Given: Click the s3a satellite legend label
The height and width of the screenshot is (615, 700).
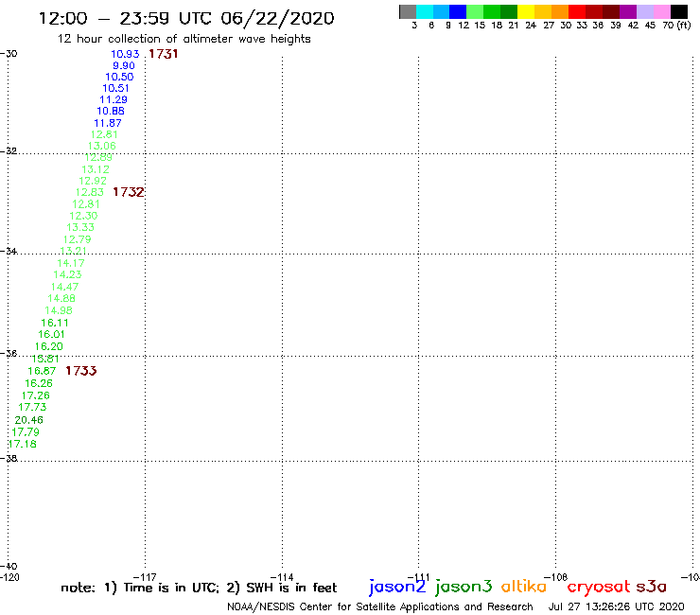Looking at the screenshot, I should [x=652, y=587].
